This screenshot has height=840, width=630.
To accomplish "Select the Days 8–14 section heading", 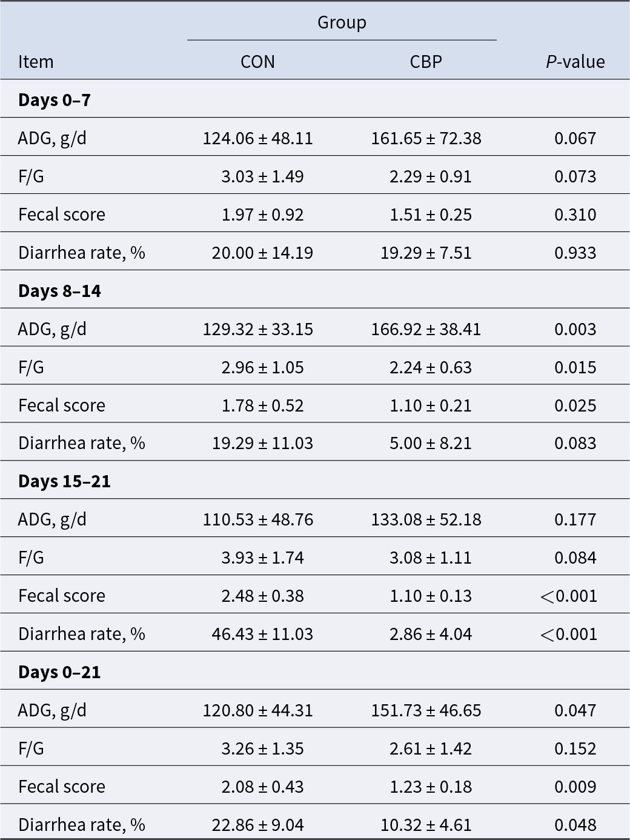I will 59,291.
